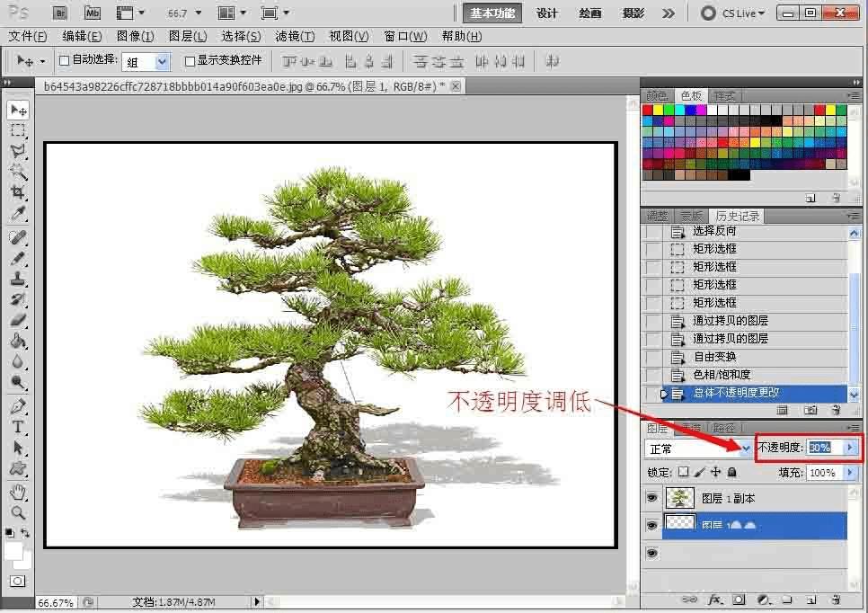Toggle lock all padlock icon
This screenshot has width=868, height=613.
[731, 472]
